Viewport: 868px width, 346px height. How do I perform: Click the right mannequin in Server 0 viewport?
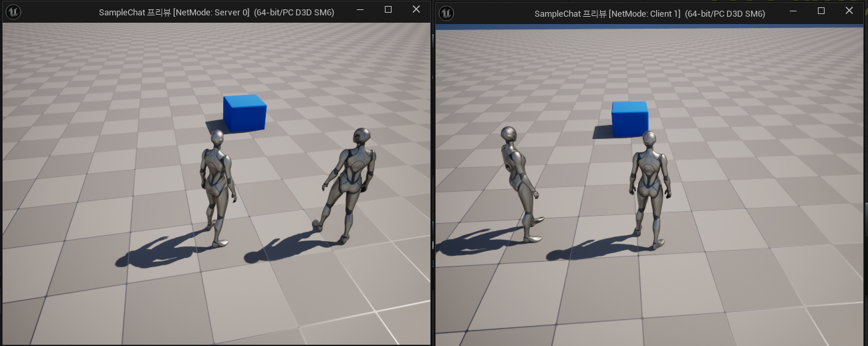coord(345,184)
